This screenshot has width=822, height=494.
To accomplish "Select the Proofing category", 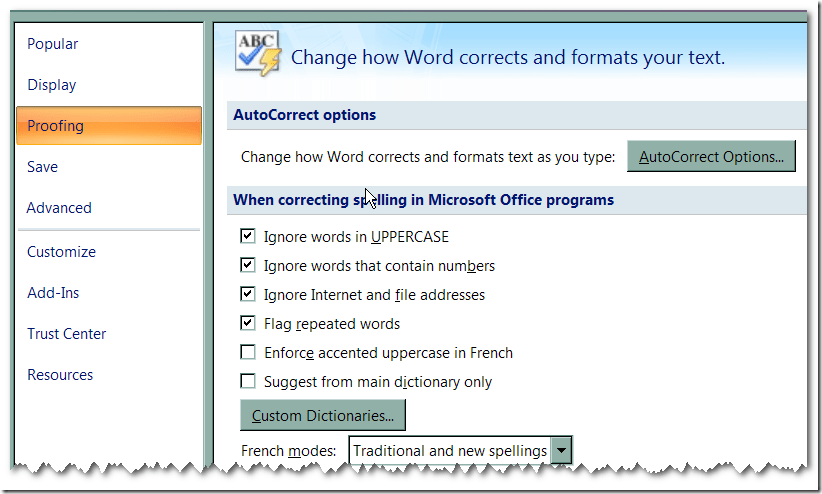I will pyautogui.click(x=55, y=126).
